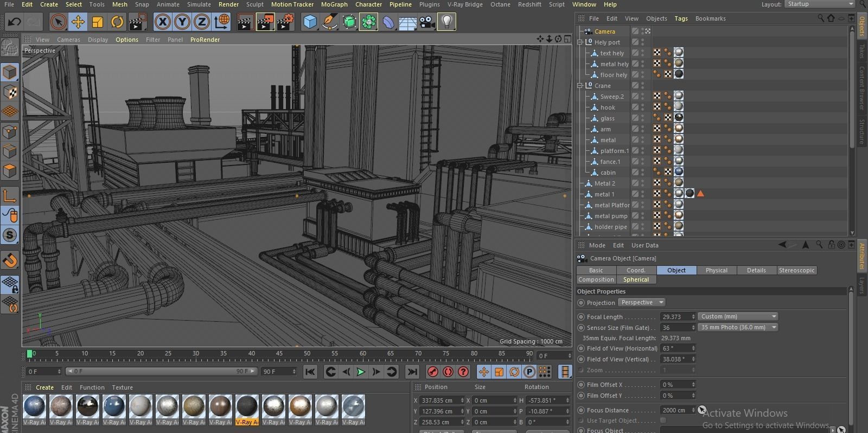Click the coordinate system icon
Image resolution: width=868 pixels, height=433 pixels.
tap(222, 22)
